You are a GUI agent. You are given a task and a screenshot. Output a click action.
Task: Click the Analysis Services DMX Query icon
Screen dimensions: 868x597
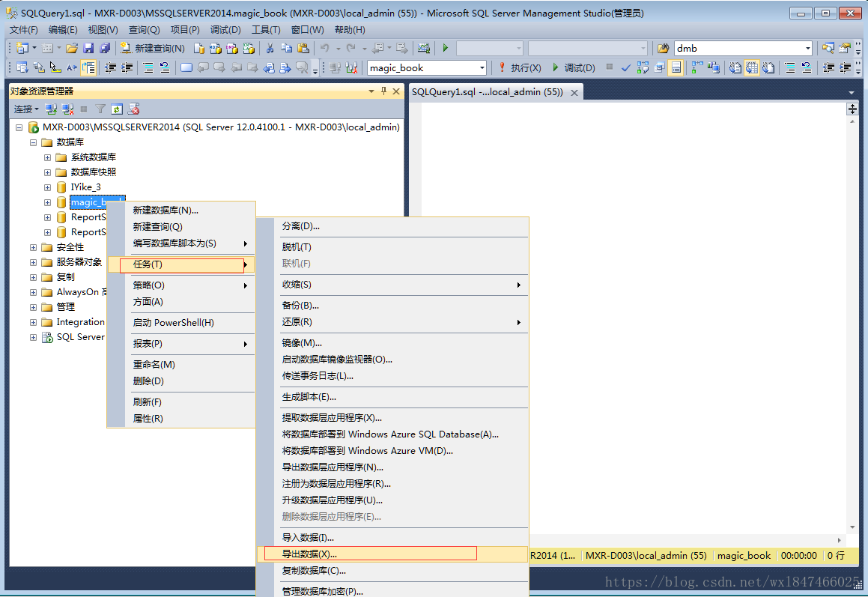[x=232, y=48]
